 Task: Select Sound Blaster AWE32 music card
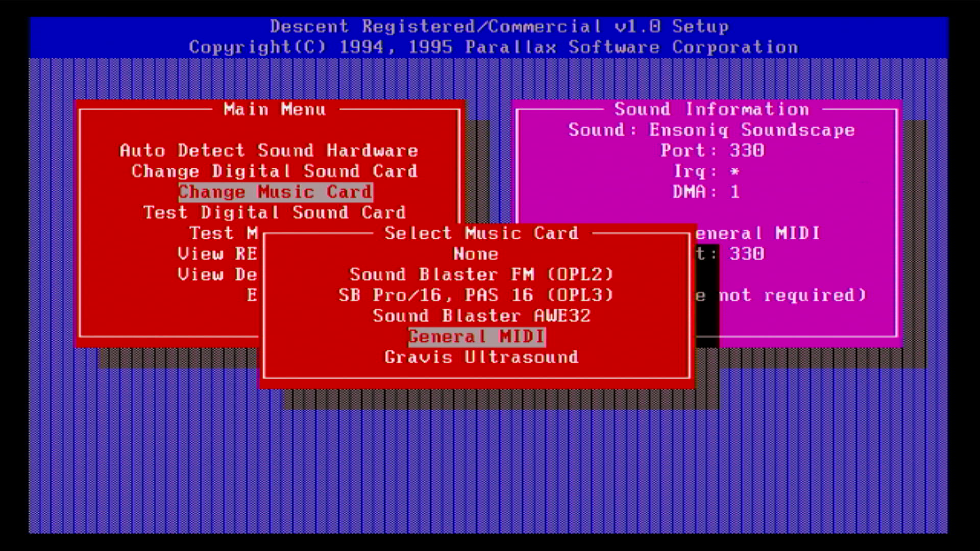[x=481, y=316]
